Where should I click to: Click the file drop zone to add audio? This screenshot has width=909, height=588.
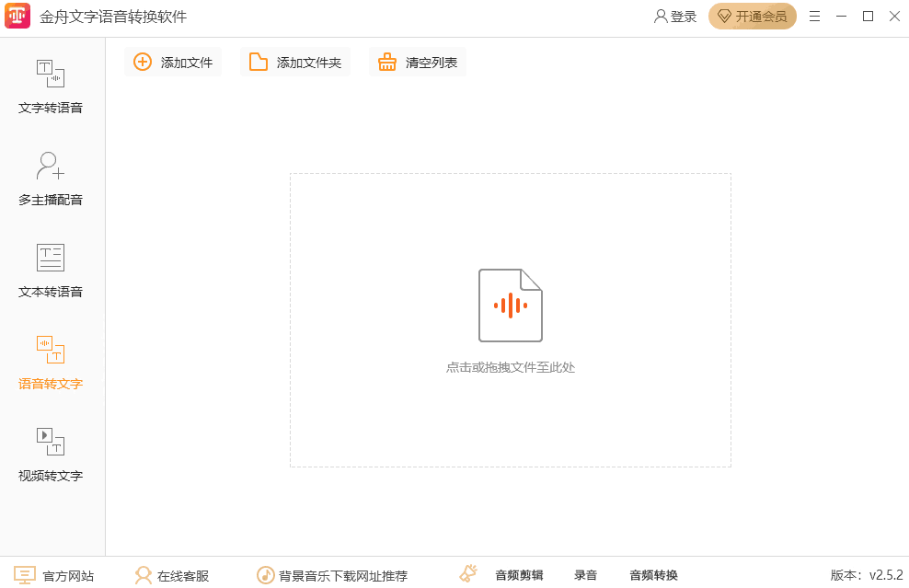pyautogui.click(x=510, y=320)
